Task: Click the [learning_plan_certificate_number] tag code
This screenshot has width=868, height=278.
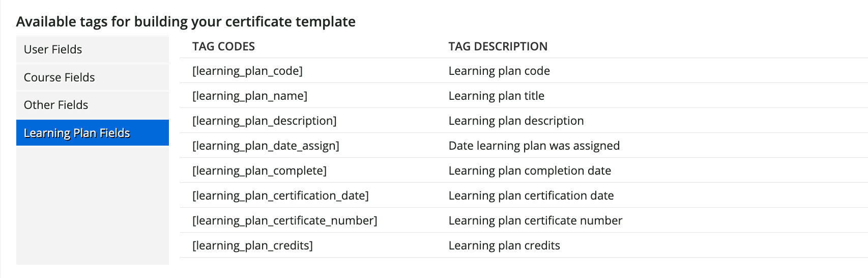Action: click(285, 220)
